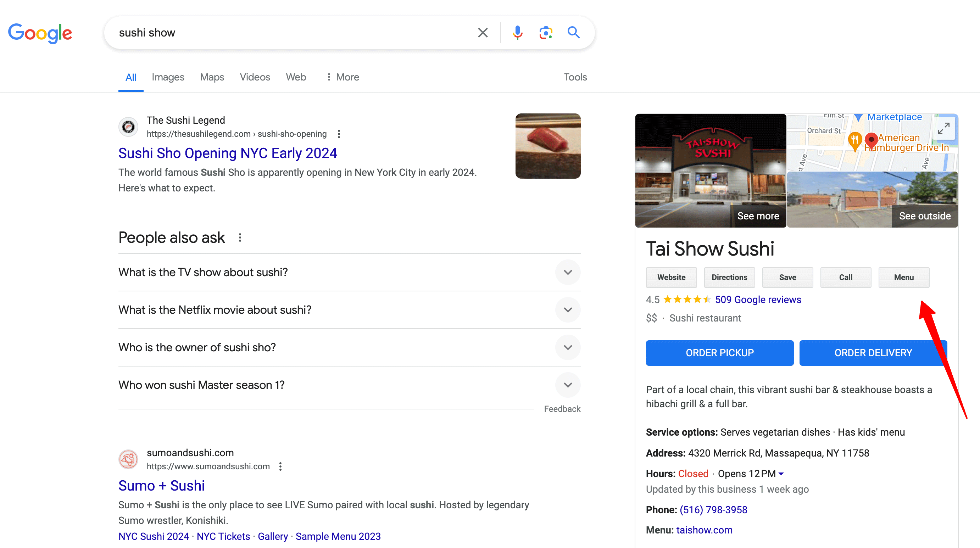Click the sumoandsushi.com favicon

click(x=128, y=459)
